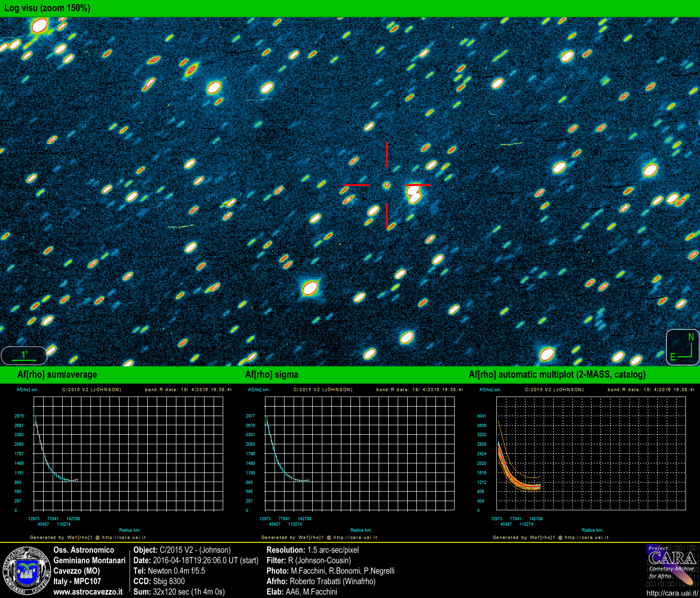This screenshot has width=700, height=598.
Task: Select the 'Object: C/2015 V2 - (Johnson)' line
Action: tap(182, 550)
